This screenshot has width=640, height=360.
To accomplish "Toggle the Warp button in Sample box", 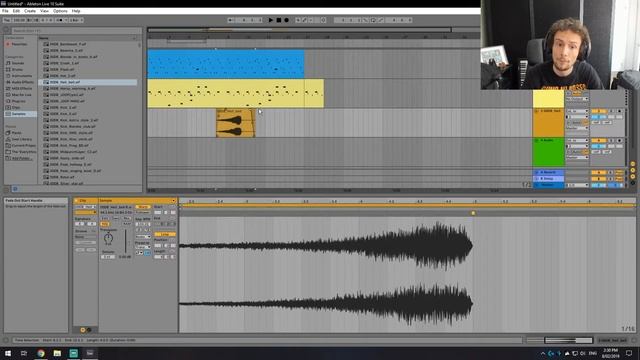I will pos(142,207).
